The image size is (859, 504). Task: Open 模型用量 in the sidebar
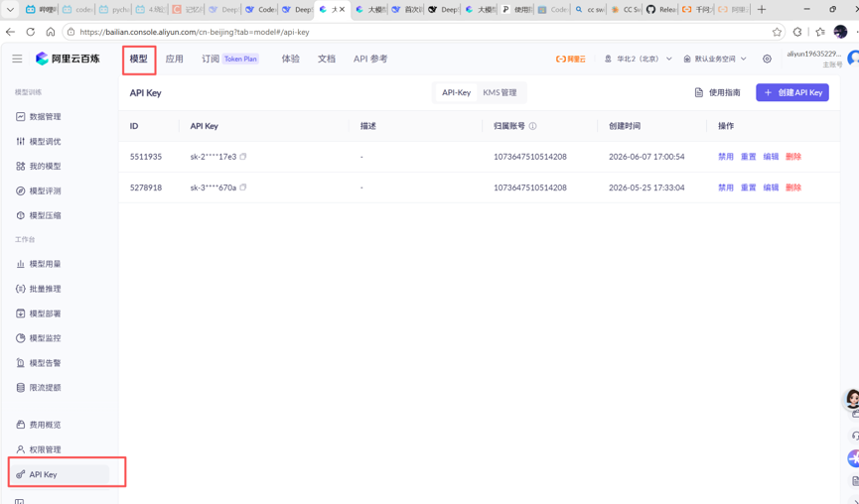pyautogui.click(x=45, y=264)
